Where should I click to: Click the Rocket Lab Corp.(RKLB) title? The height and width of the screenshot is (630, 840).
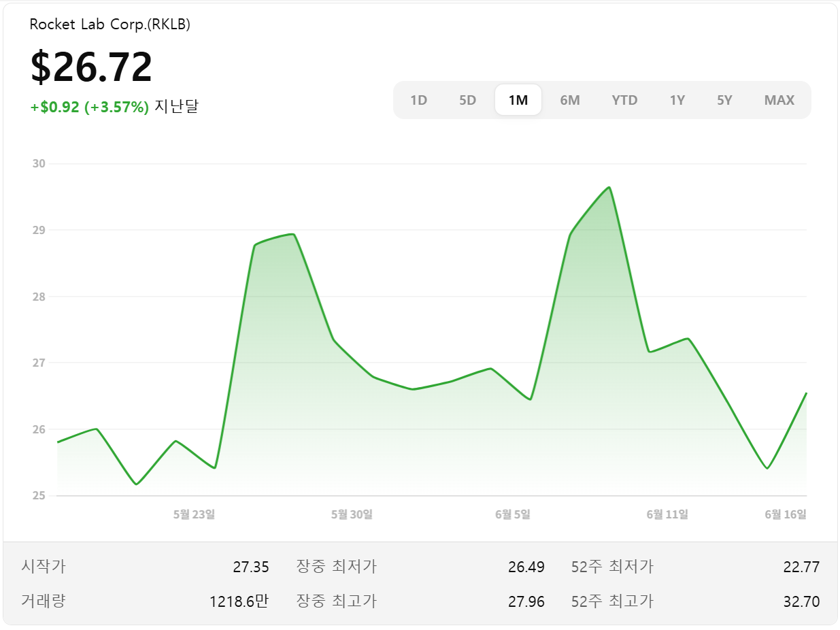pyautogui.click(x=109, y=24)
